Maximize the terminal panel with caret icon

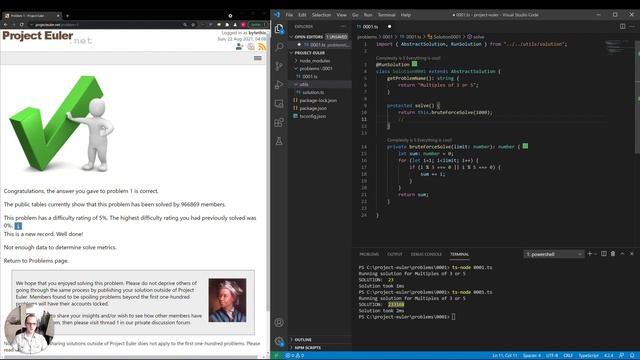pos(622,254)
